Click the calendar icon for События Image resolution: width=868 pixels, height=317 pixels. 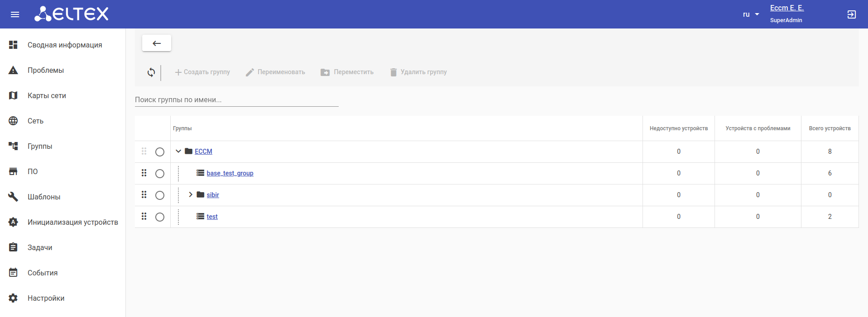(x=13, y=273)
